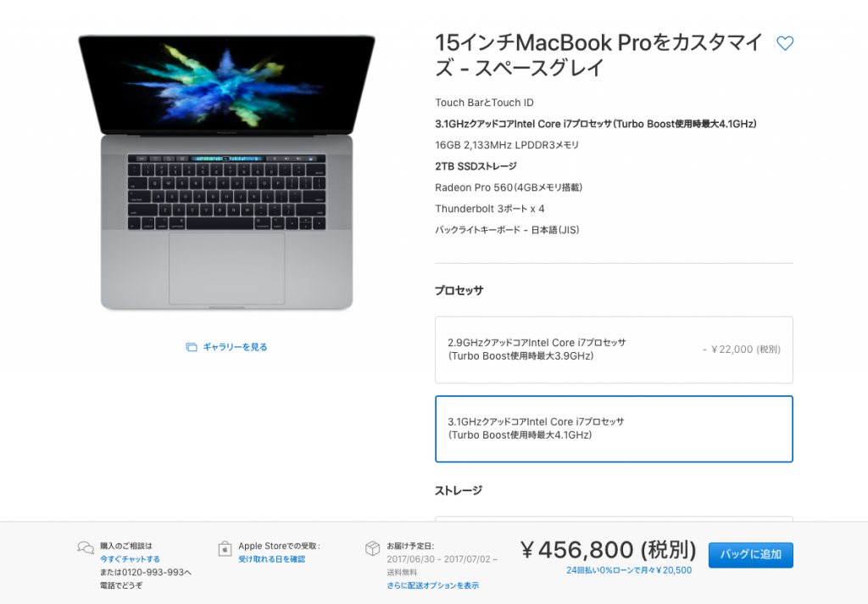
Task: Click the Apple Store bag pickup icon
Action: coord(225,549)
